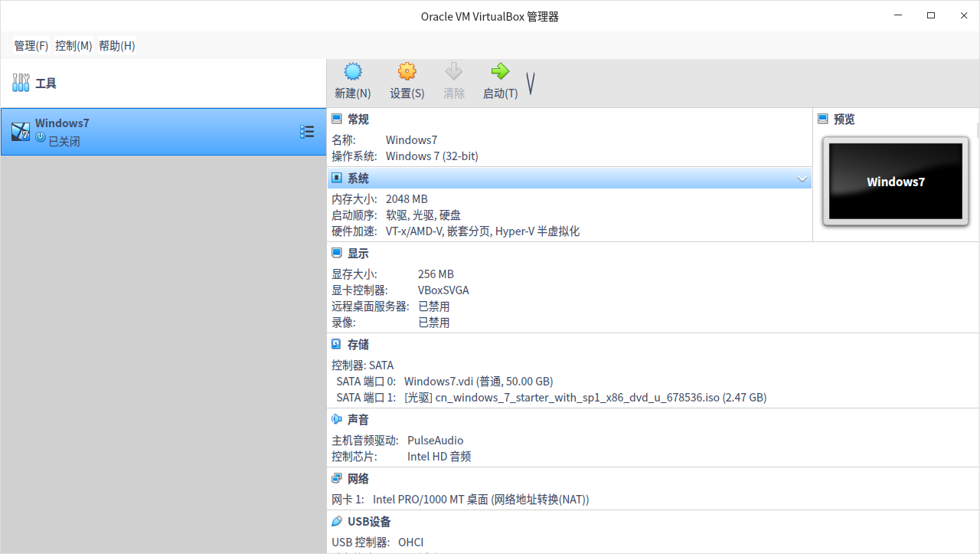Click the USB controller value OHCI
Viewport: 980px width, 554px height.
pyautogui.click(x=410, y=543)
